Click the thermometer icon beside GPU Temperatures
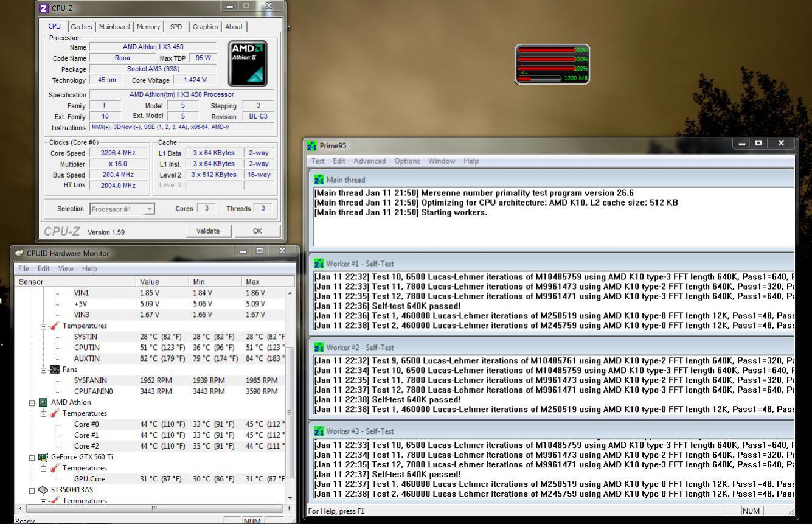The image size is (812, 524). pyautogui.click(x=55, y=468)
